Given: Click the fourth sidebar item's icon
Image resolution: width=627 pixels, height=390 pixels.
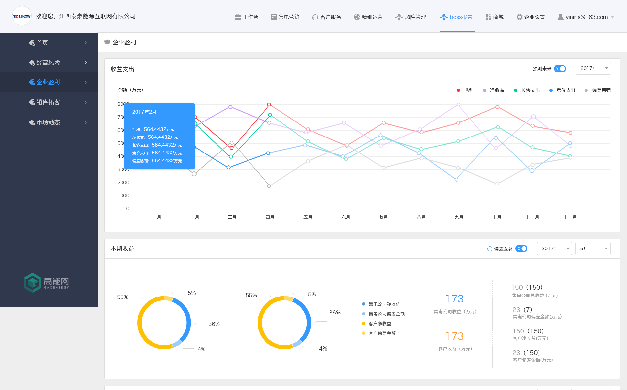Looking at the screenshot, I should (x=32, y=102).
